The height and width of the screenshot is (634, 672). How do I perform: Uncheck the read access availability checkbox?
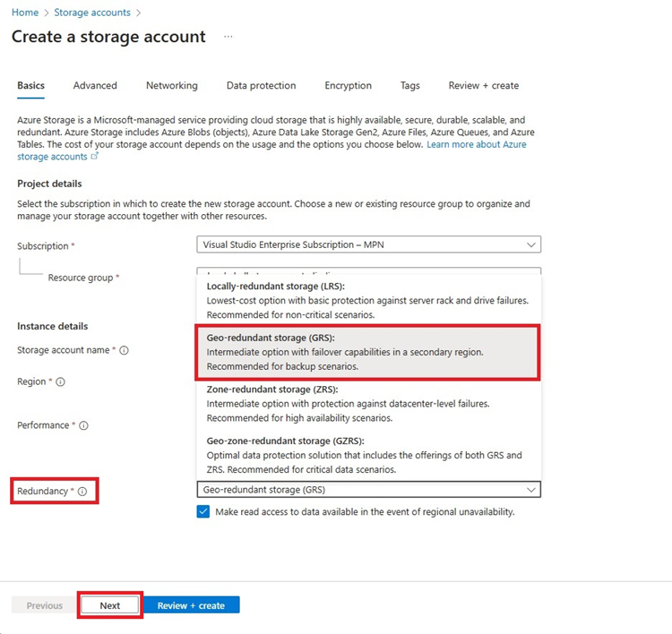203,511
